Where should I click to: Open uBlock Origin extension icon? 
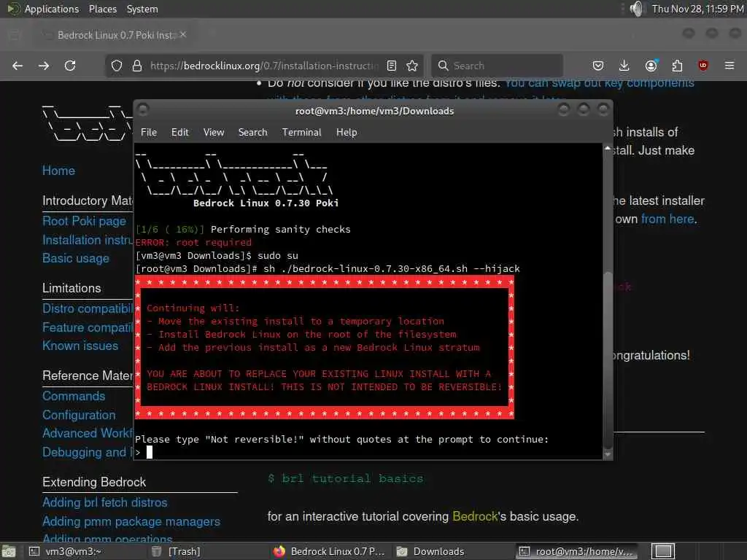click(703, 66)
